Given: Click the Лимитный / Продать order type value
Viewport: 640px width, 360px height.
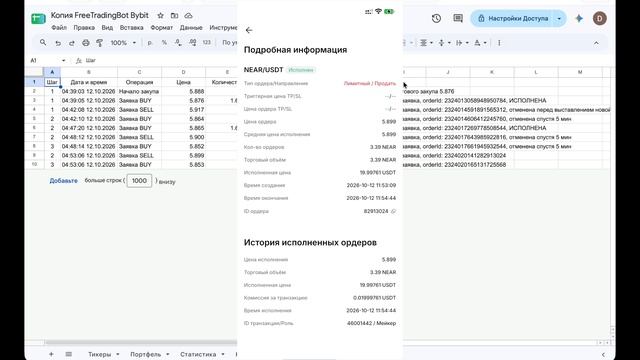Looking at the screenshot, I should 370,83.
